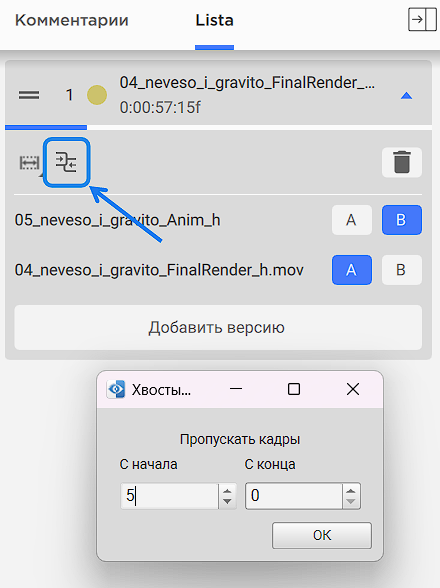Grab the list item reorder handle icon
This screenshot has height=588, width=440.
29,95
